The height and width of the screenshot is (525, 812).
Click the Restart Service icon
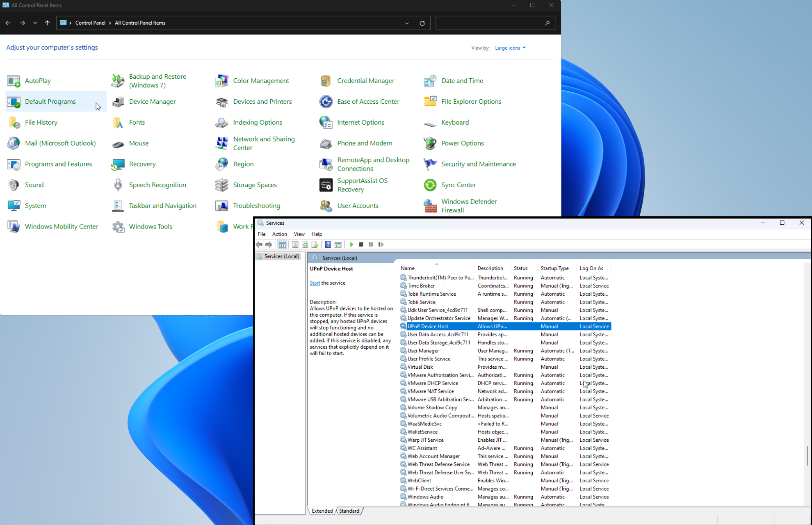(381, 244)
